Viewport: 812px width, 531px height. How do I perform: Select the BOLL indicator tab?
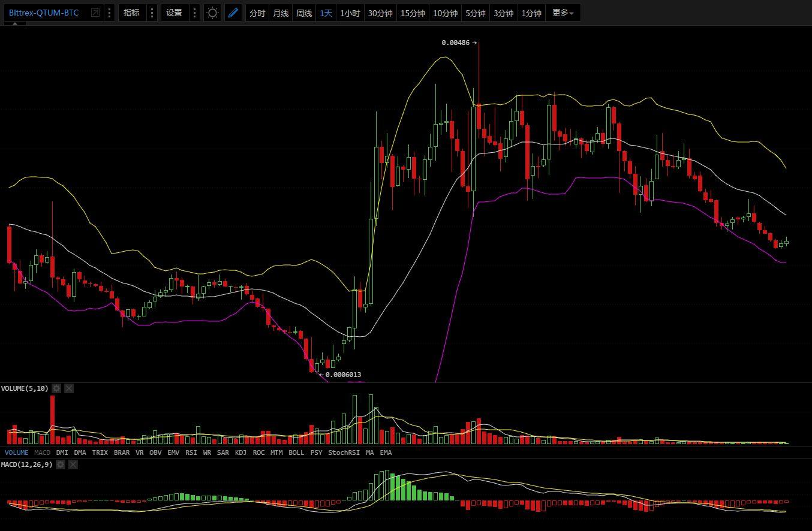[296, 452]
